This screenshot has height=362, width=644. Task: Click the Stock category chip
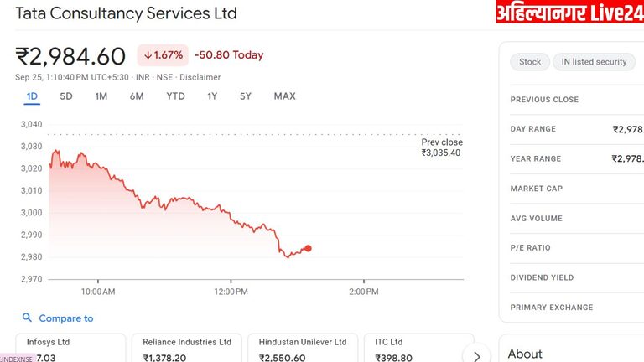[x=530, y=62]
